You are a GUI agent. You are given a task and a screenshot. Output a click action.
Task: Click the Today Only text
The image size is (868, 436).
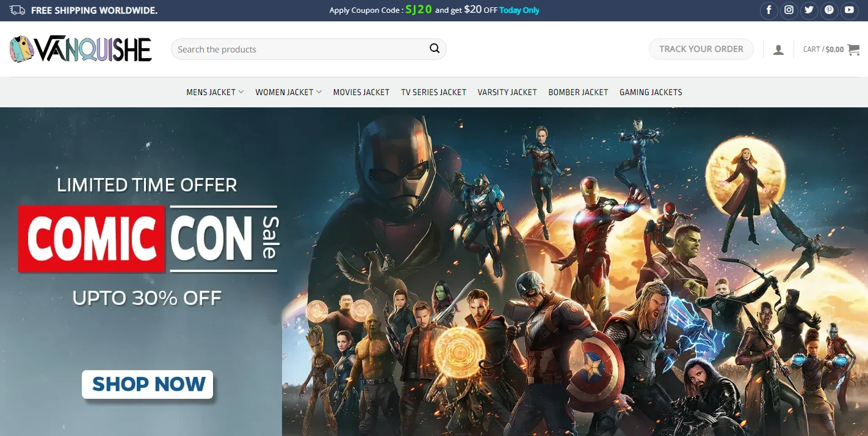[519, 10]
